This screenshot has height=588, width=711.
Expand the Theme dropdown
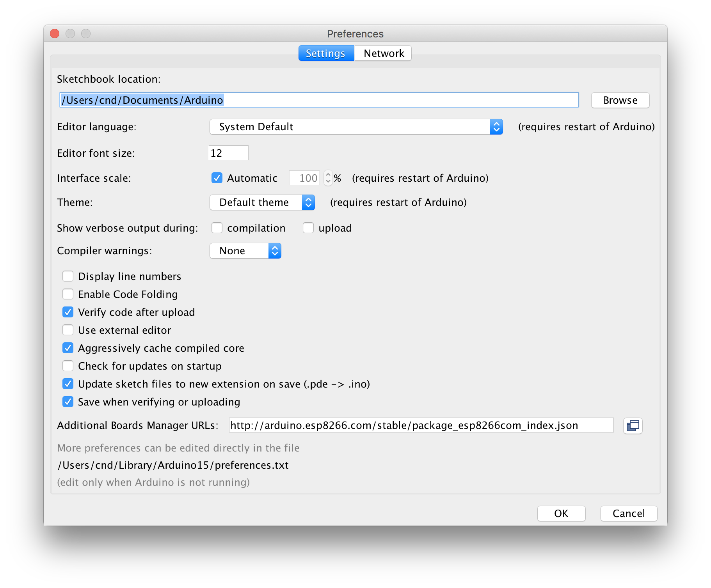(x=262, y=202)
